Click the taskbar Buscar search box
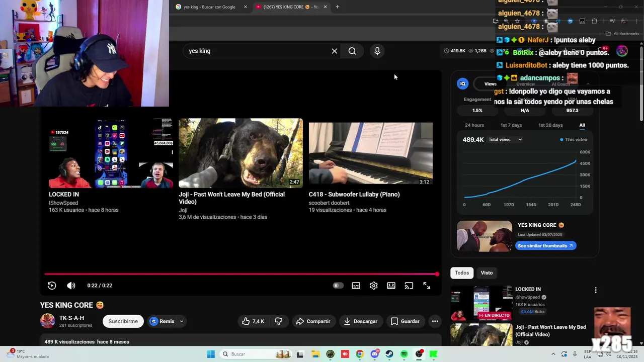Viewport: 644px width, 362px height. [x=257, y=354]
